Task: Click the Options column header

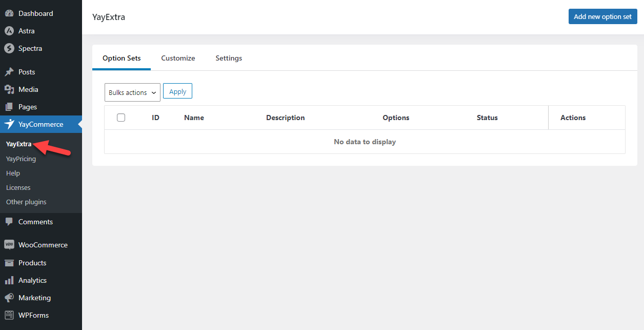Action: coord(396,118)
